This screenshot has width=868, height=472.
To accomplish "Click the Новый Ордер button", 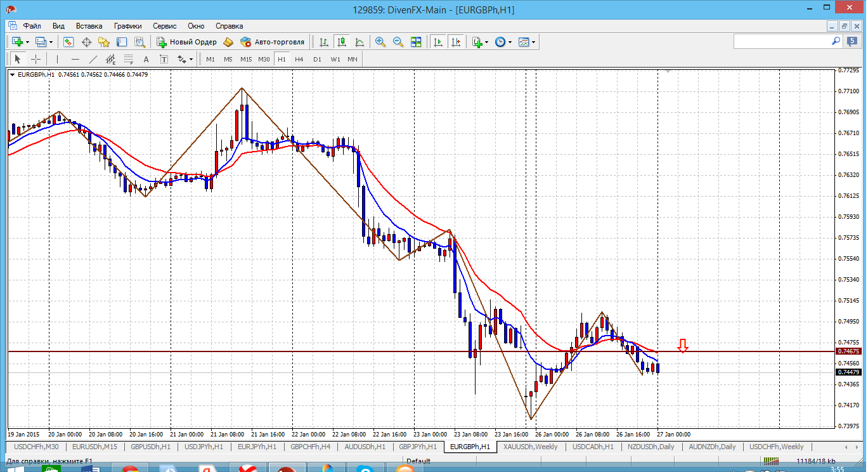I will coord(187,42).
